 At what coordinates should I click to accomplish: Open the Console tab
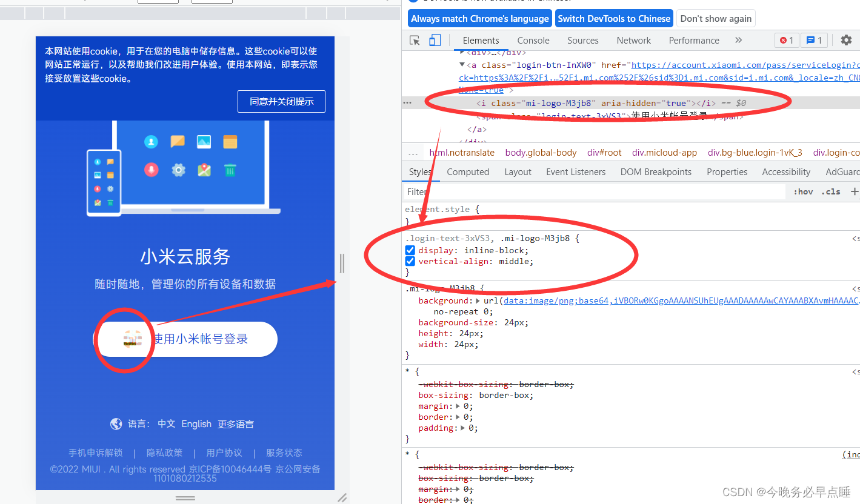tap(533, 41)
